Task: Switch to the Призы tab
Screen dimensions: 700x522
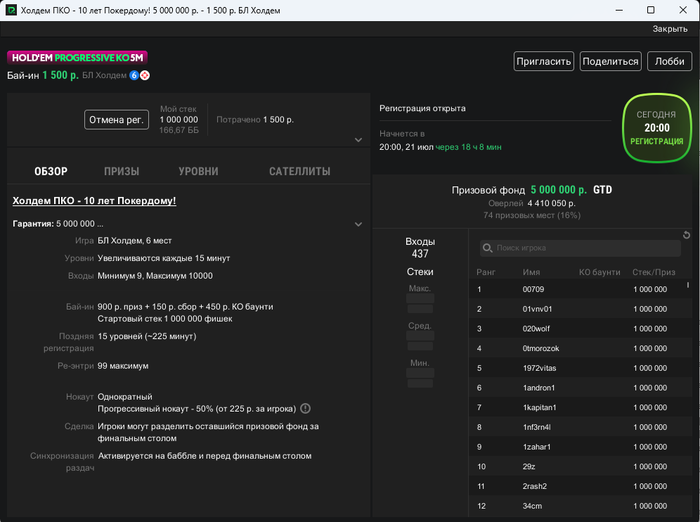Action: pyautogui.click(x=121, y=171)
